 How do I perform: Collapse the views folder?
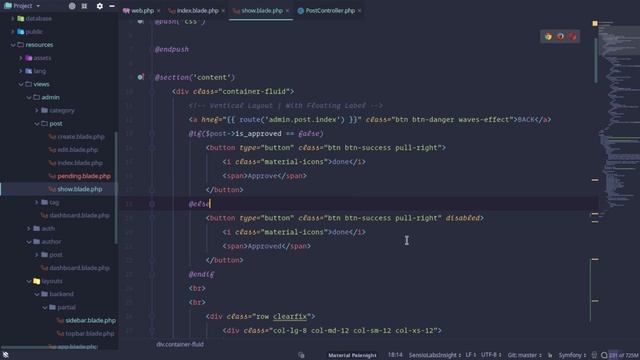(x=21, y=84)
